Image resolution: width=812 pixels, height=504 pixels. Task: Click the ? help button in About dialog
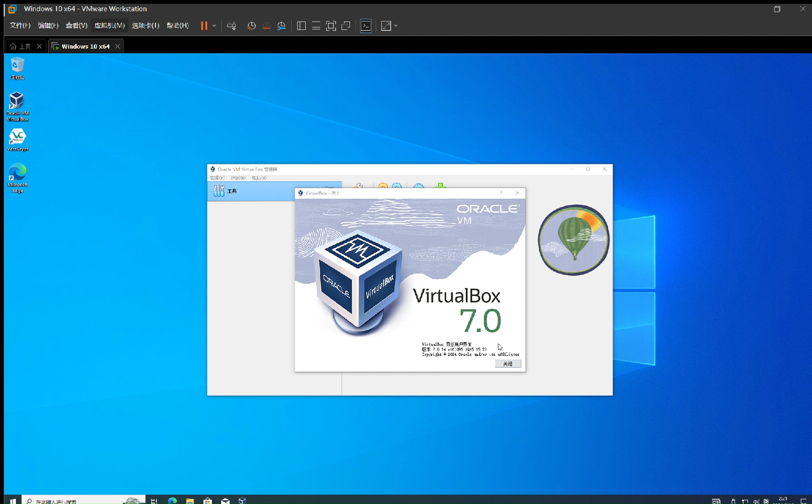click(x=501, y=193)
